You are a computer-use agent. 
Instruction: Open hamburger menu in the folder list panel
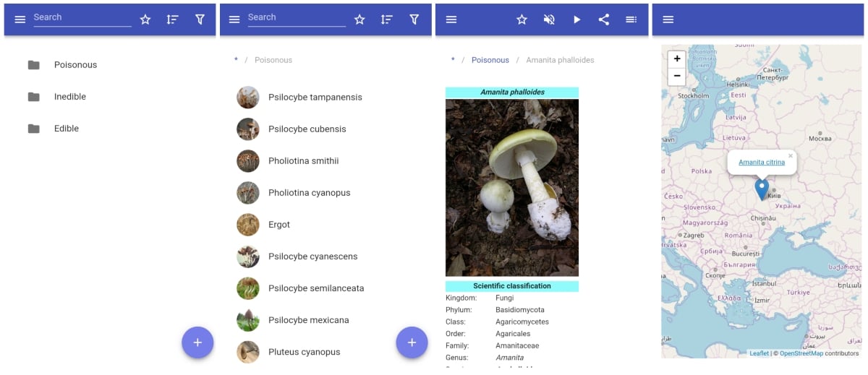coord(20,20)
